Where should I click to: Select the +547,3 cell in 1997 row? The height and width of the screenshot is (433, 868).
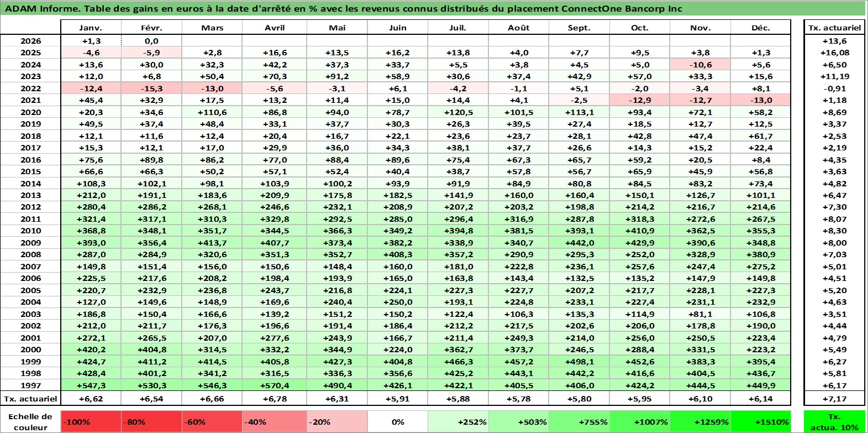[x=91, y=385]
